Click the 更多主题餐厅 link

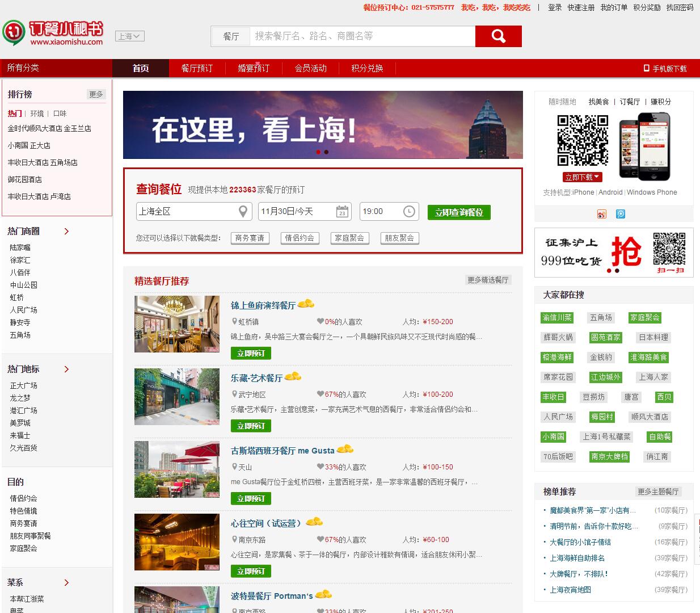click(x=658, y=492)
